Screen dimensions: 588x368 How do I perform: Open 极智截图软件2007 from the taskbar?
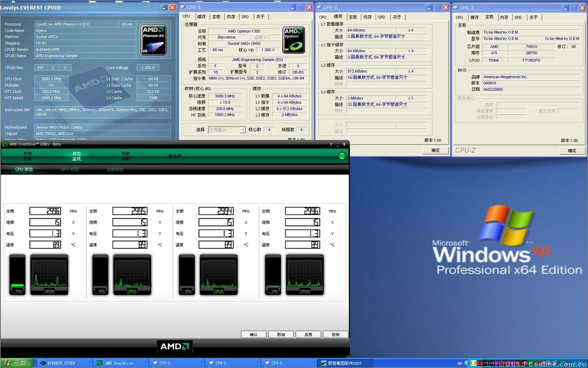click(345, 363)
